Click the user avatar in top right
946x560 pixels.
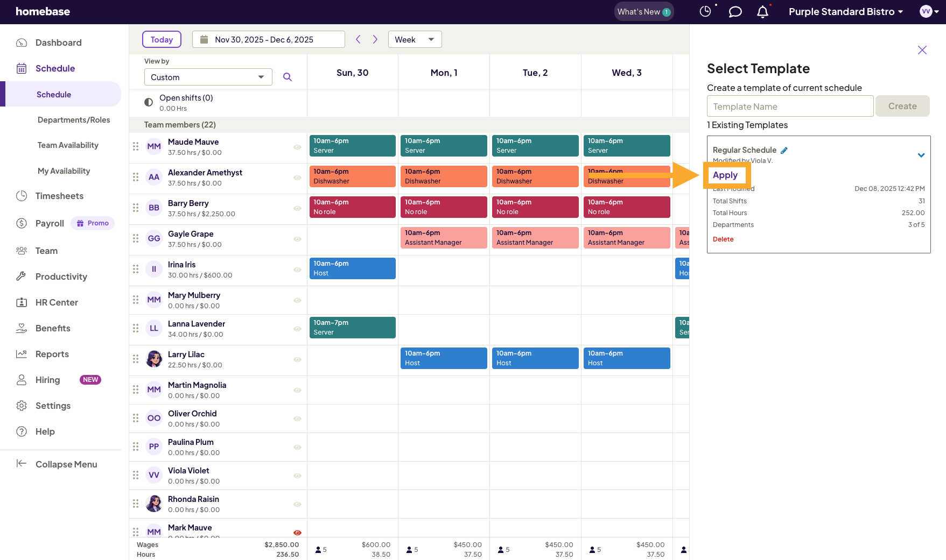926,12
